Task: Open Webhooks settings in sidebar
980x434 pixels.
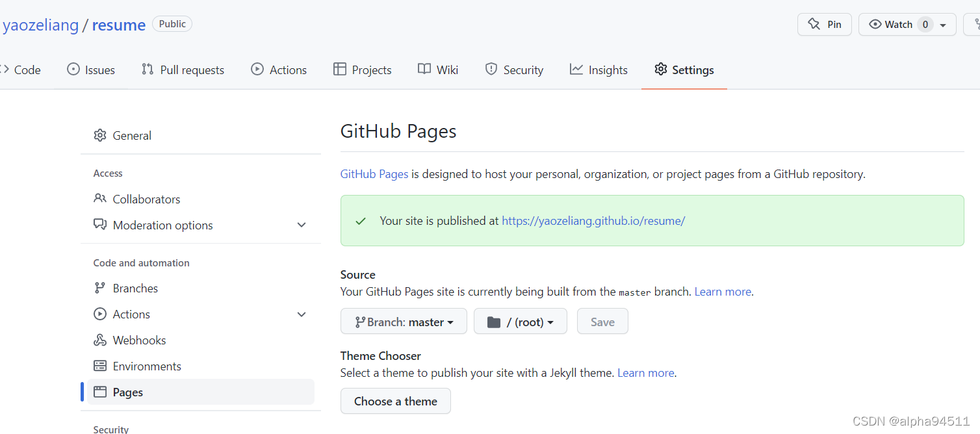Action: [x=201, y=340]
